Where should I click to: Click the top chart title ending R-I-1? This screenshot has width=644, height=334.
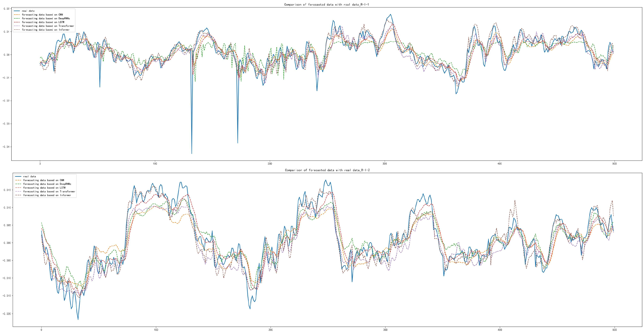326,5
